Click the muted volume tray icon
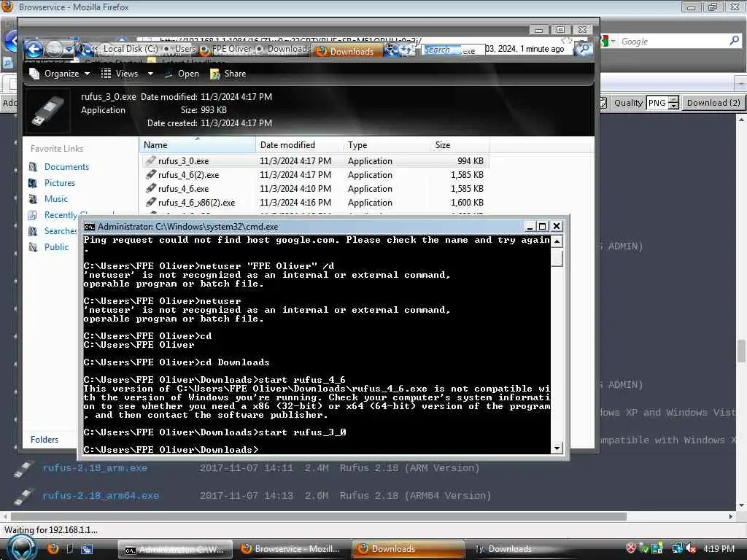The image size is (747, 560). click(692, 548)
